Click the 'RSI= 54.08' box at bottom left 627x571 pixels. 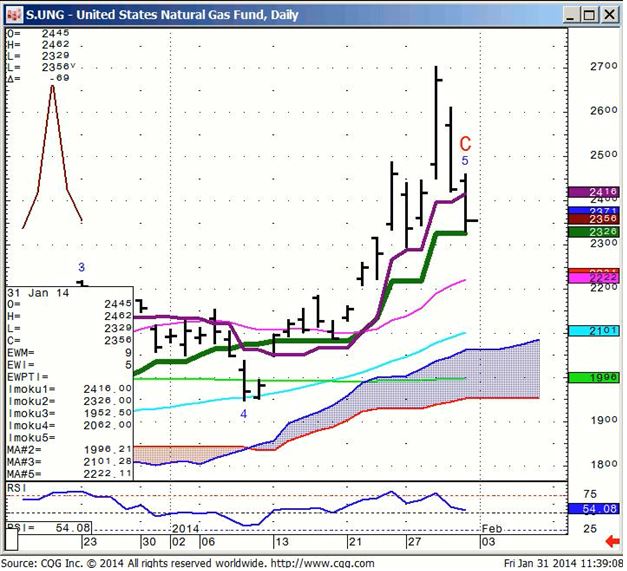tap(48, 528)
